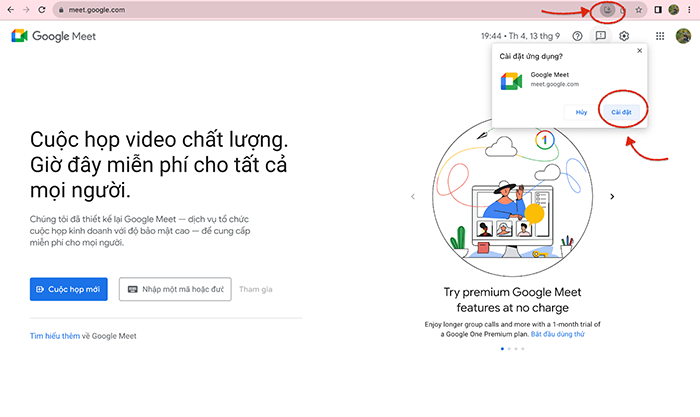Open the Tìm hiểu thêm link
The height and width of the screenshot is (417, 700).
[x=55, y=336]
